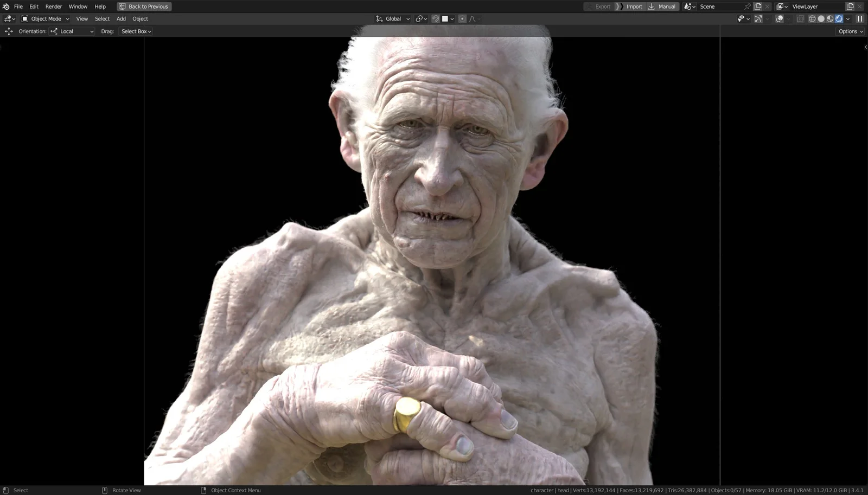Switch viewport shading to Wireframe mode
868x495 pixels.
(812, 18)
